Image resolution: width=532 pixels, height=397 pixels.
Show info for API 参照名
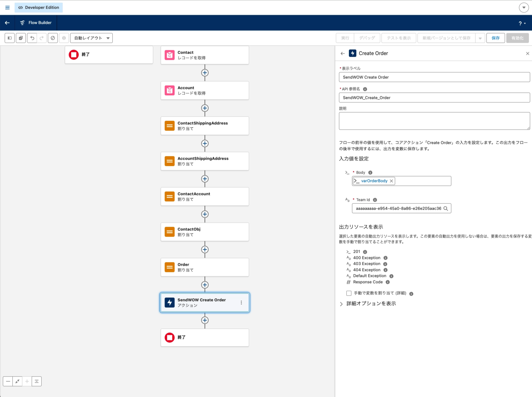click(365, 89)
